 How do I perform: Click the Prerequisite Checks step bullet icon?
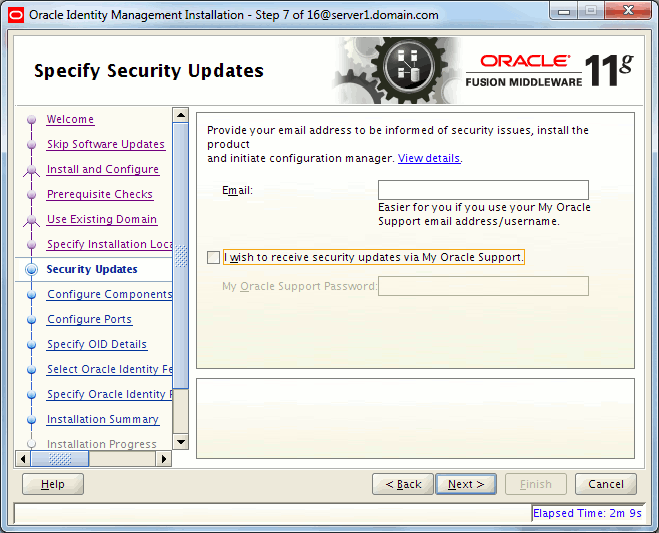pos(32,195)
